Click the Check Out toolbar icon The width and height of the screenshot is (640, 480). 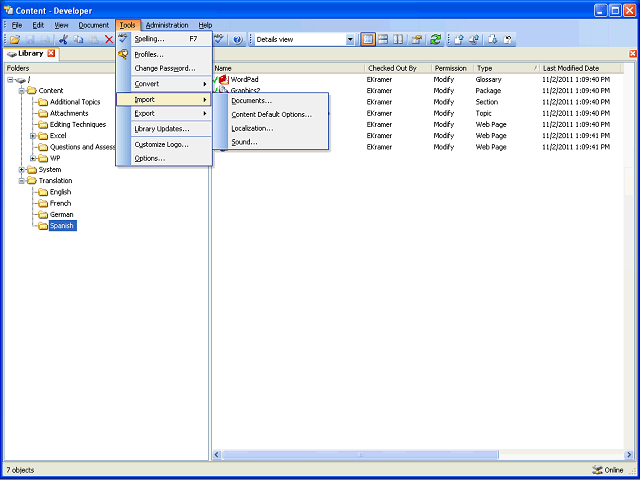[493, 40]
